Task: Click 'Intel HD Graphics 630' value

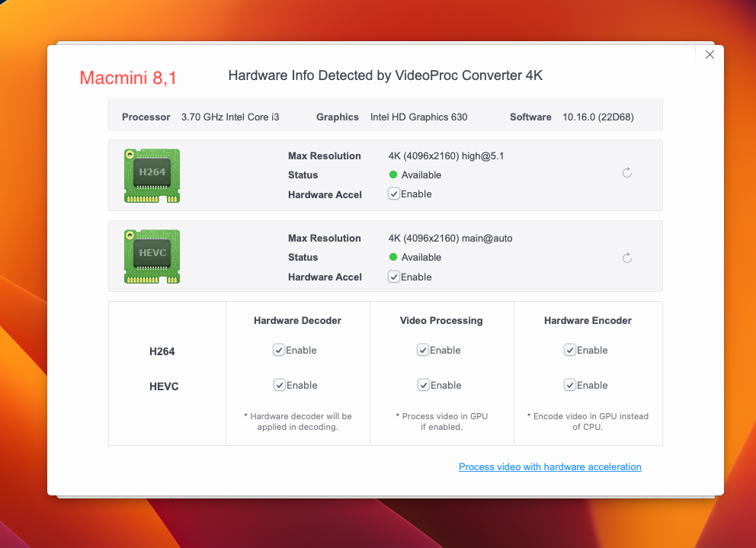Action: (419, 117)
